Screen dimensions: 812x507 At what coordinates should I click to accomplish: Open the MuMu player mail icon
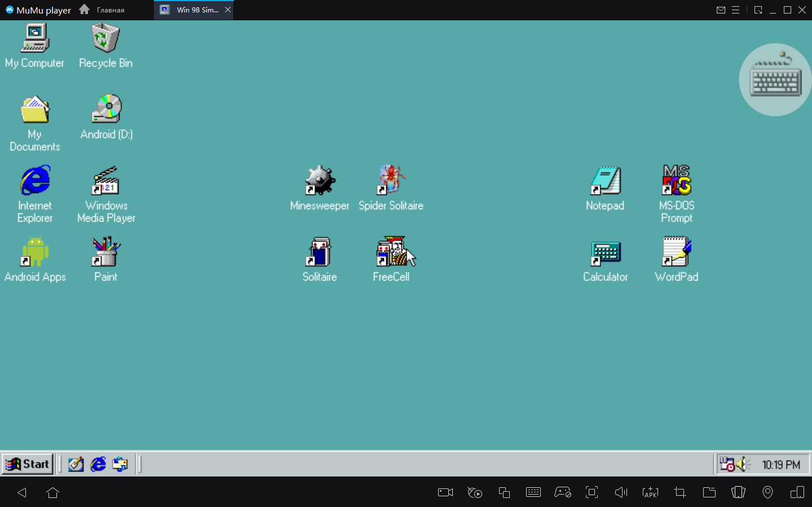click(x=721, y=10)
